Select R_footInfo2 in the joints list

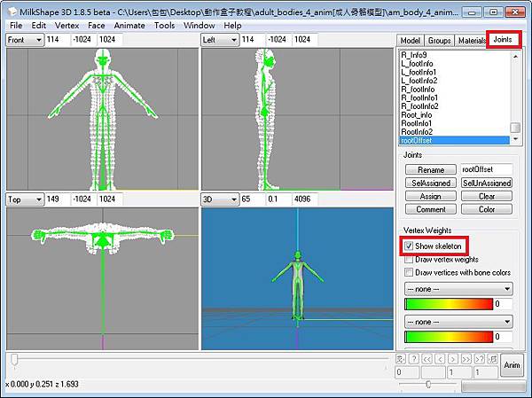click(x=455, y=106)
